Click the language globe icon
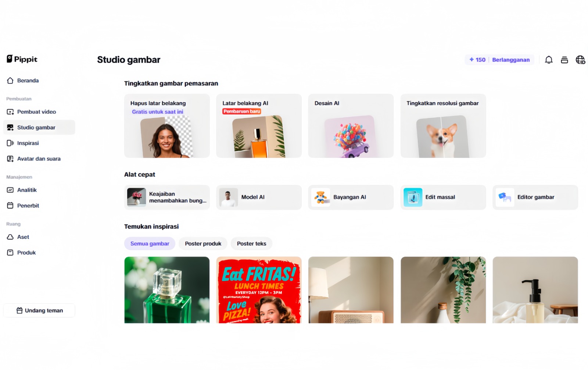This screenshot has height=370, width=588. pyautogui.click(x=580, y=60)
